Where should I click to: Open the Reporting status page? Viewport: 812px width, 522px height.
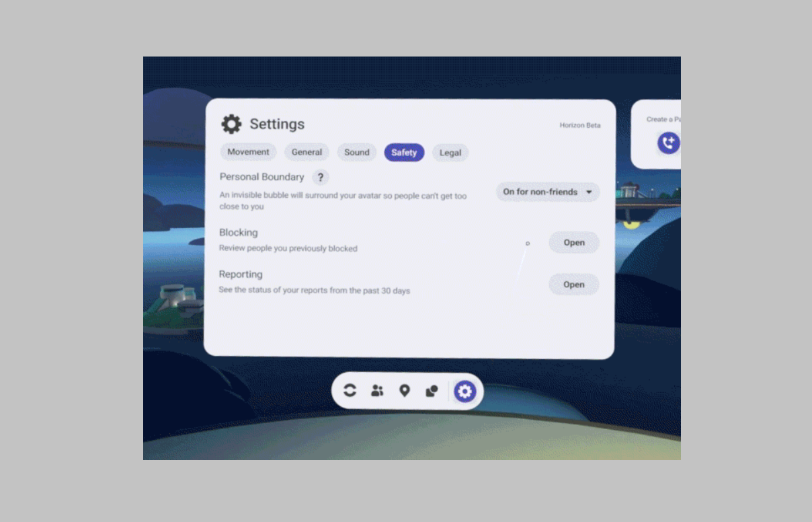pos(574,285)
